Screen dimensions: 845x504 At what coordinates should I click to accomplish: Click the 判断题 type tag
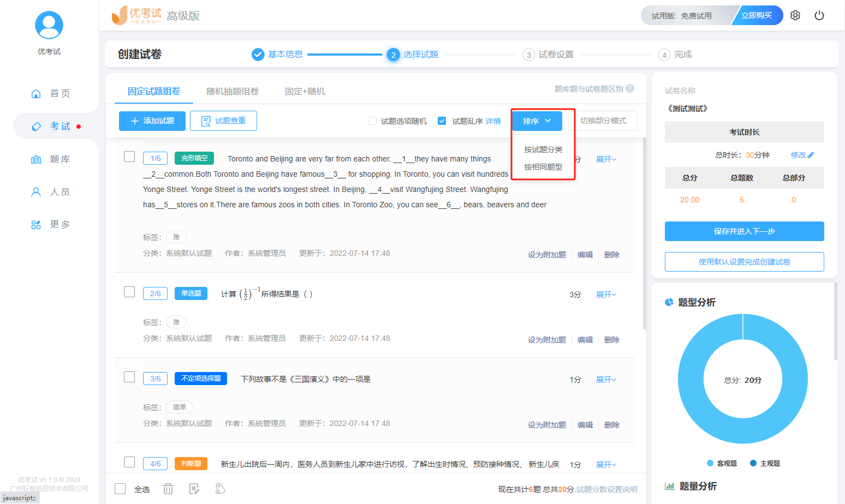click(191, 464)
